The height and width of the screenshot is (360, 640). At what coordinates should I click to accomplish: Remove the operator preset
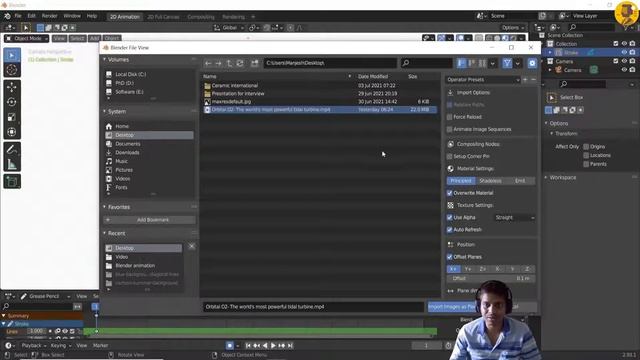click(x=533, y=80)
